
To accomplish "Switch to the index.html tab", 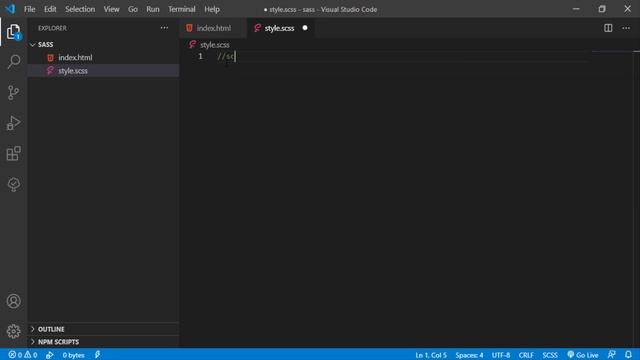I will pos(213,28).
